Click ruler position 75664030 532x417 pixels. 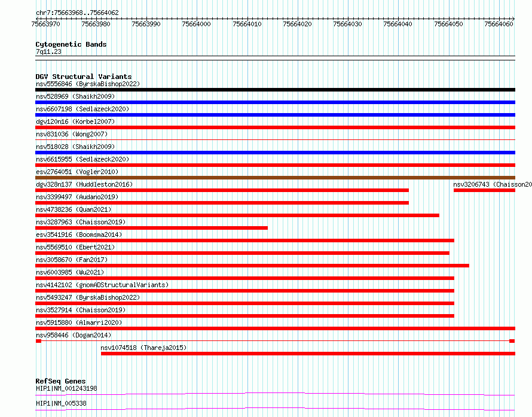(348, 24)
